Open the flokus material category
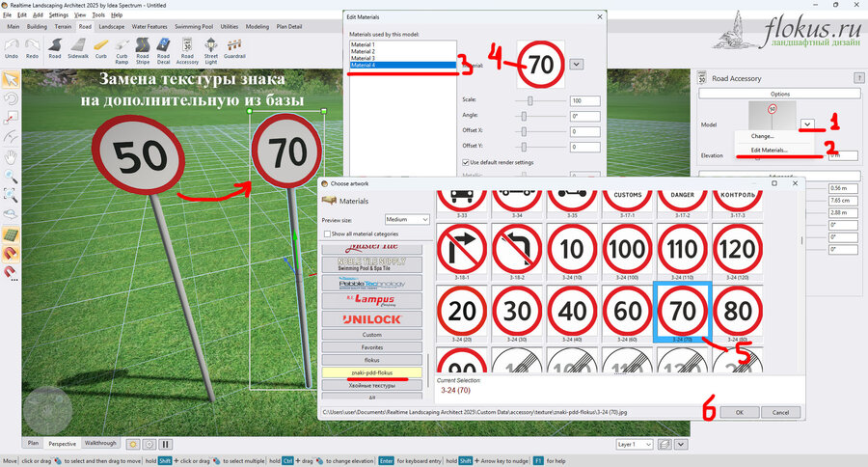 [371, 360]
